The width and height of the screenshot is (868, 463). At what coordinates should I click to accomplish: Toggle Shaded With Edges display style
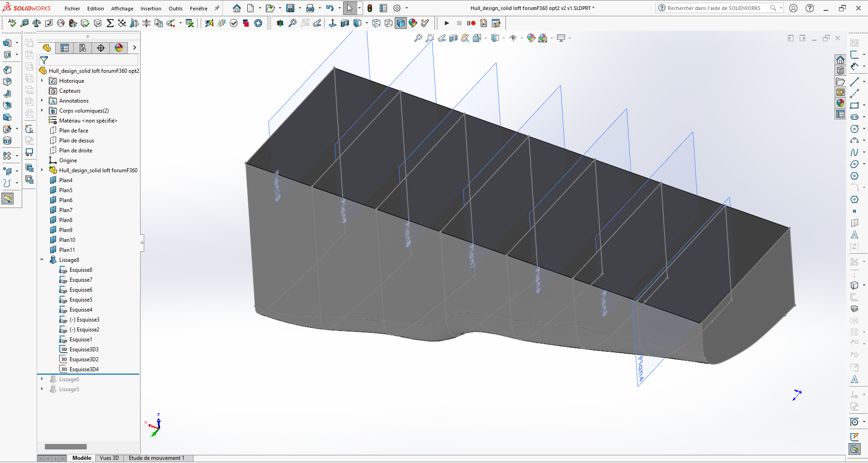[401, 23]
